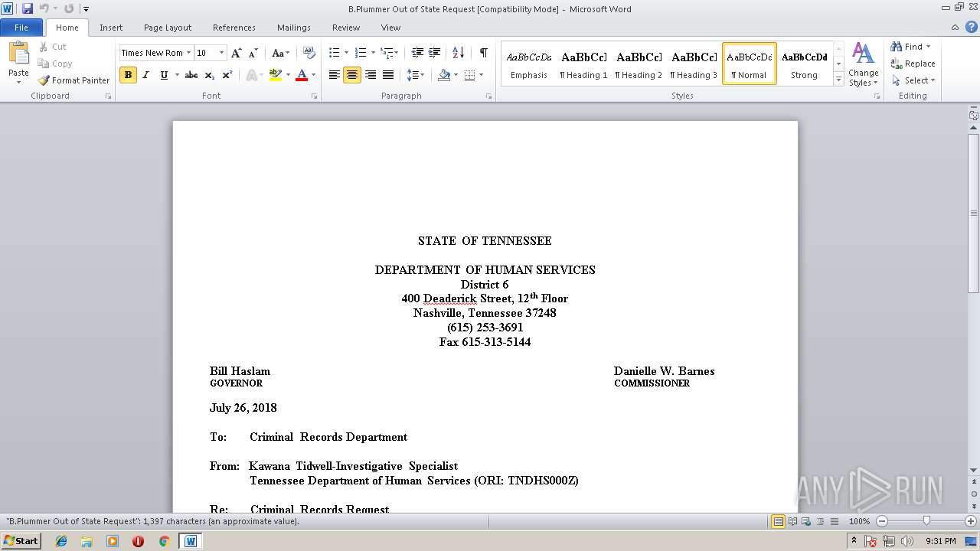The width and height of the screenshot is (980, 551).
Task: Sort the selected text alphabetically
Action: coord(458,53)
